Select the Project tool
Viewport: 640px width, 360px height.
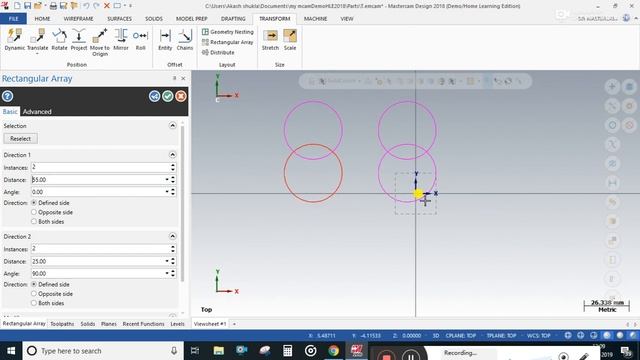tap(79, 40)
